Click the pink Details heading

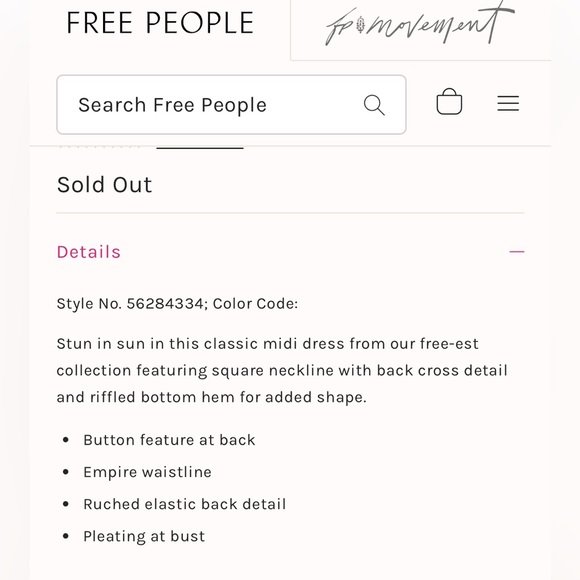(89, 252)
